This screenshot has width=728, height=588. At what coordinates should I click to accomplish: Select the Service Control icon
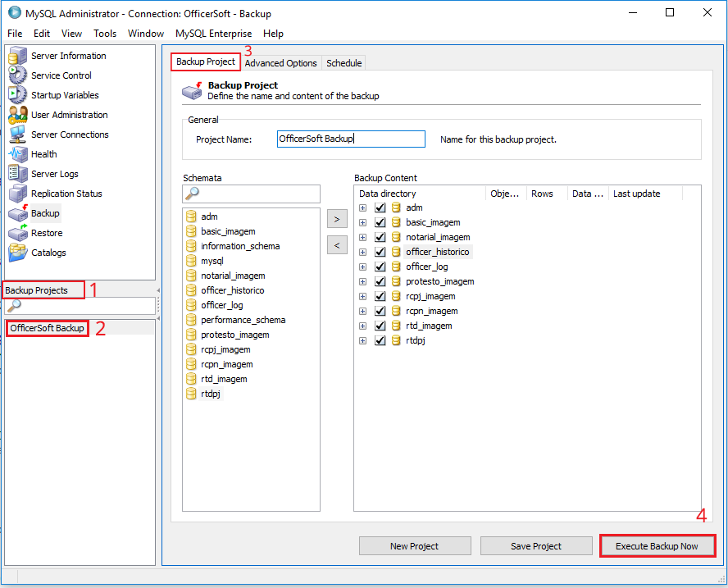click(x=18, y=75)
